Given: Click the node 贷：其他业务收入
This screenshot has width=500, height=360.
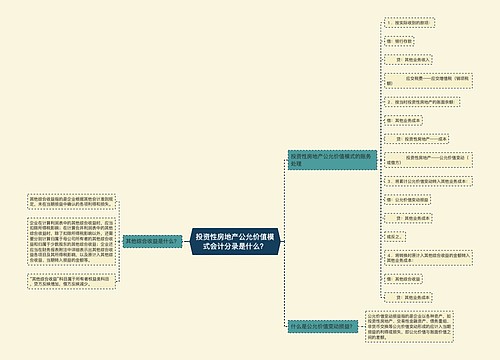Looking at the screenshot, I should click(x=408, y=60).
